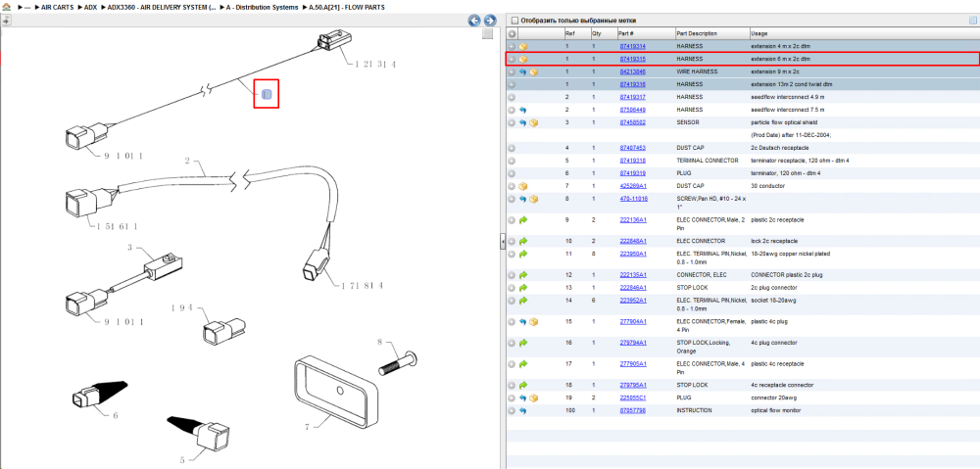Open AIR CARTS breadcrumb
Viewport: 980px width, 469px height.
tap(58, 7)
